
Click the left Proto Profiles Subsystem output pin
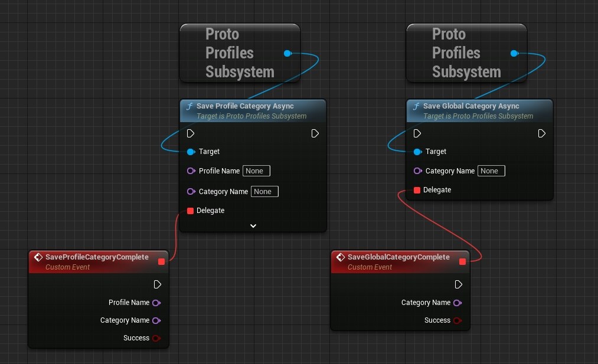click(287, 53)
